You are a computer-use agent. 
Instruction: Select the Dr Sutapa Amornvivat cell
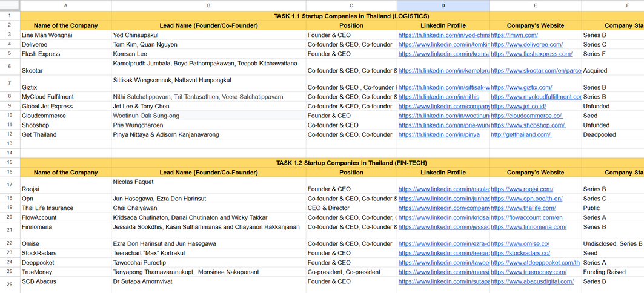[x=208, y=283]
